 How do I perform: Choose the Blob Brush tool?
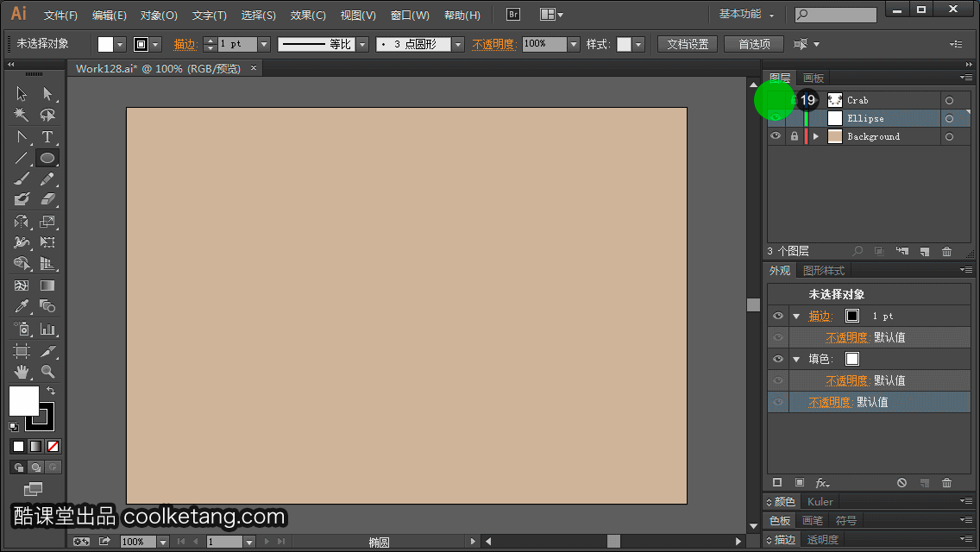(x=22, y=199)
